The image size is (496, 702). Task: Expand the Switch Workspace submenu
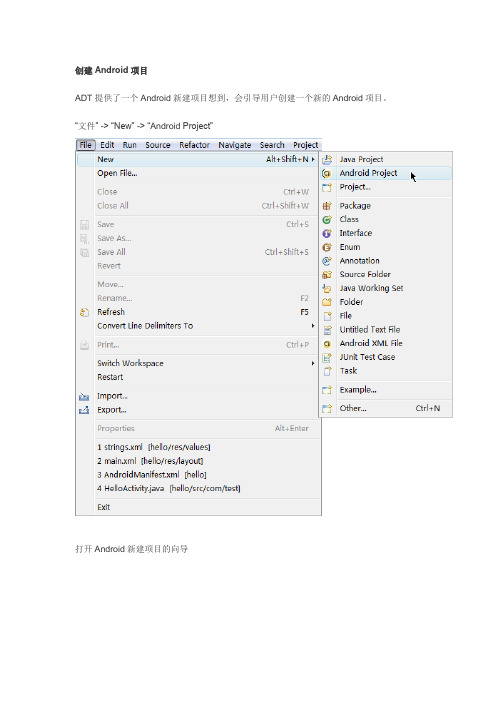[313, 364]
